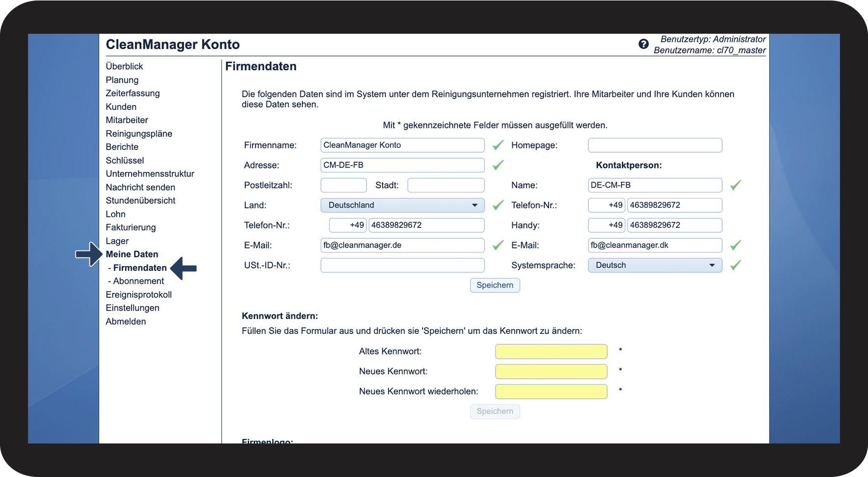Screen dimensions: 868x477
Task: Click the USt.-ID-Nr. input field
Action: tap(402, 265)
